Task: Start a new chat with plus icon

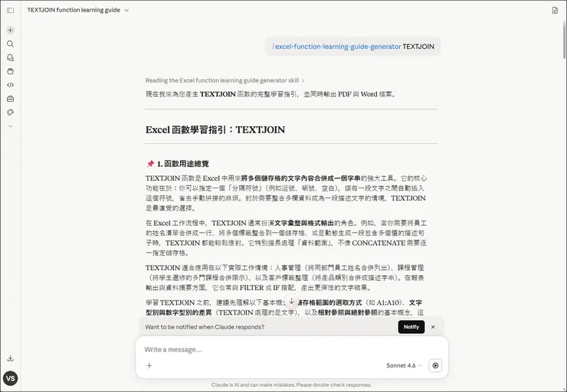Action: coord(11,31)
